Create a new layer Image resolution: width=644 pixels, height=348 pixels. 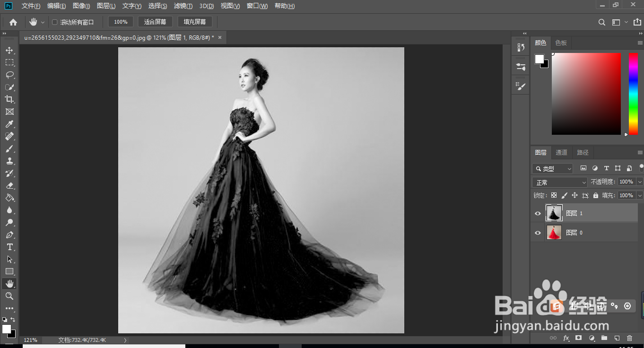(x=616, y=338)
